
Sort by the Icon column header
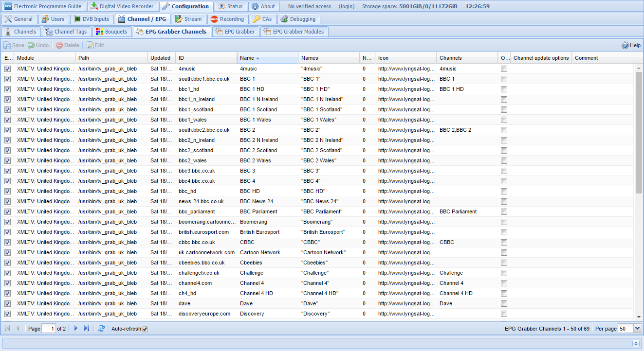[x=406, y=58]
